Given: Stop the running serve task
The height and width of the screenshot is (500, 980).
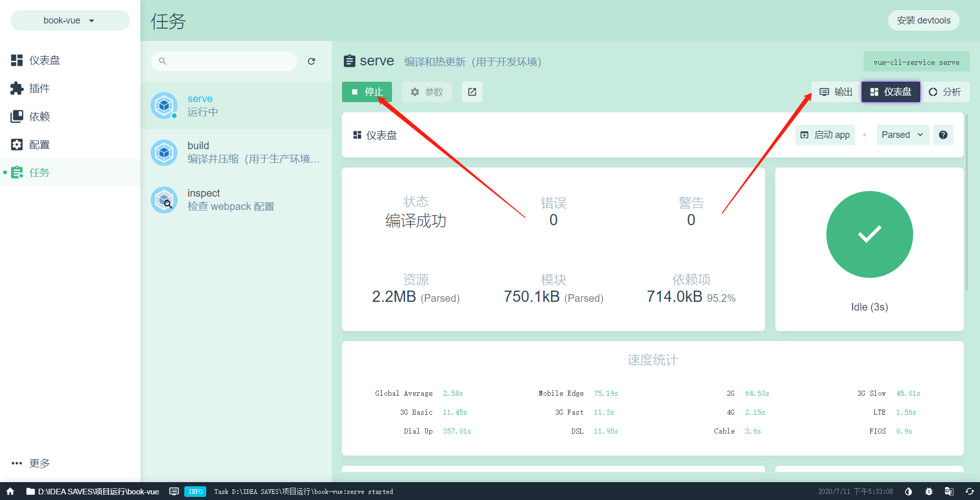Looking at the screenshot, I should 367,92.
